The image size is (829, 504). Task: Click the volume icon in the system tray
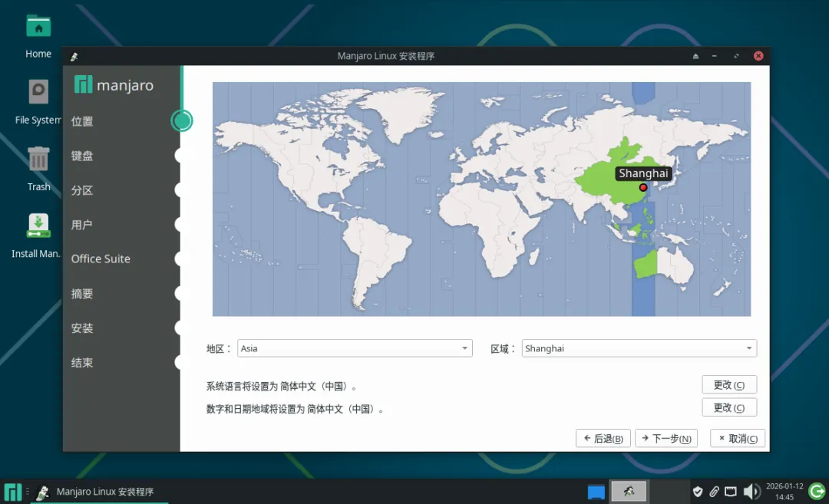point(751,491)
